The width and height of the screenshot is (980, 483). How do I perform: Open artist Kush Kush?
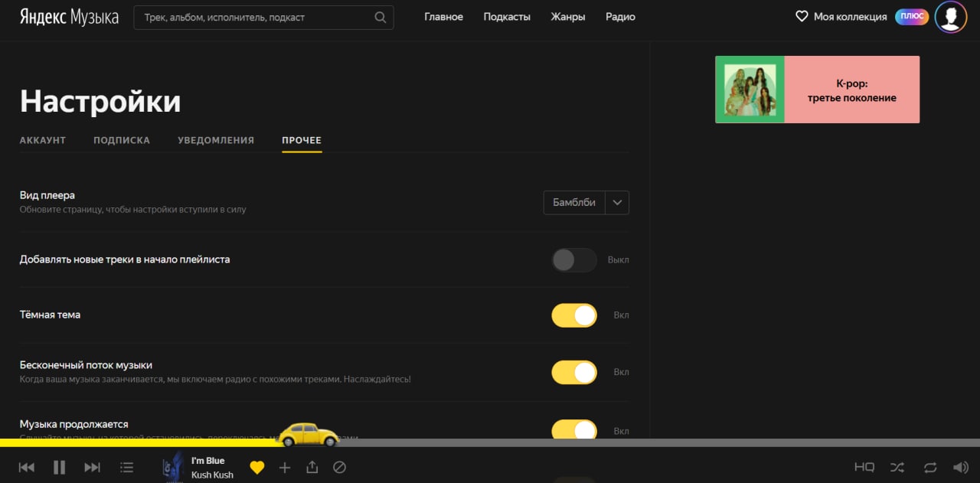212,475
